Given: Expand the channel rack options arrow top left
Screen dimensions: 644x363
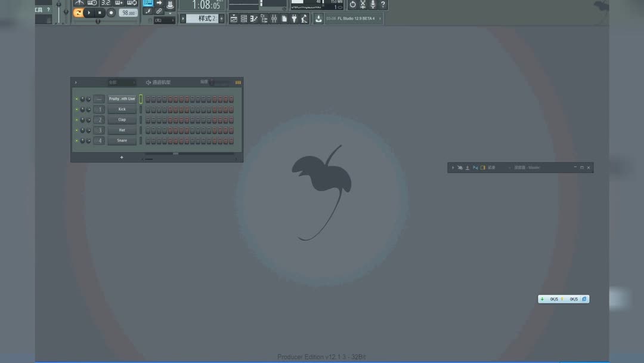Looking at the screenshot, I should click(75, 82).
